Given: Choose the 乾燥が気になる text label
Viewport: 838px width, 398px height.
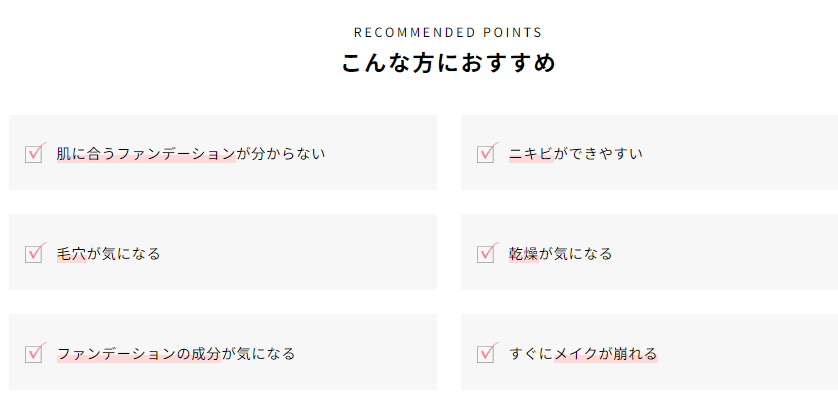Looking at the screenshot, I should 560,254.
